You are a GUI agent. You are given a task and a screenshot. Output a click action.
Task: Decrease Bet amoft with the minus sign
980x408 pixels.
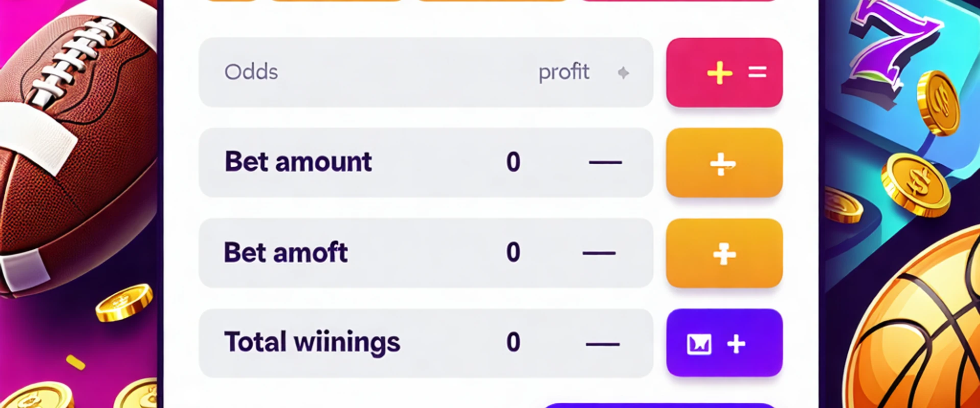coord(599,253)
